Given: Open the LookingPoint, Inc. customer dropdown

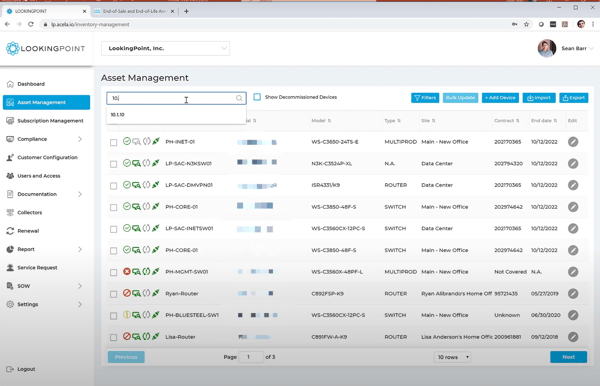Looking at the screenshot, I should (165, 48).
